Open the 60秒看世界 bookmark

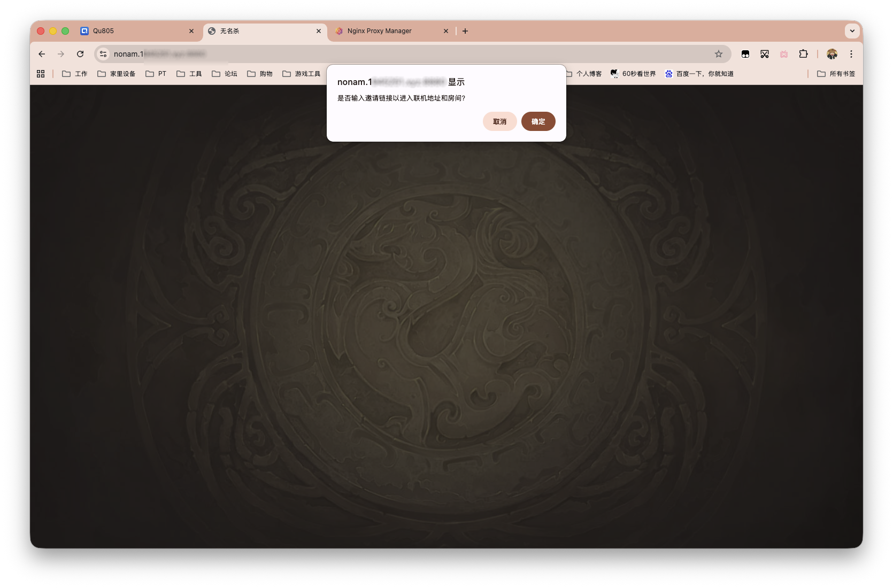(x=633, y=74)
